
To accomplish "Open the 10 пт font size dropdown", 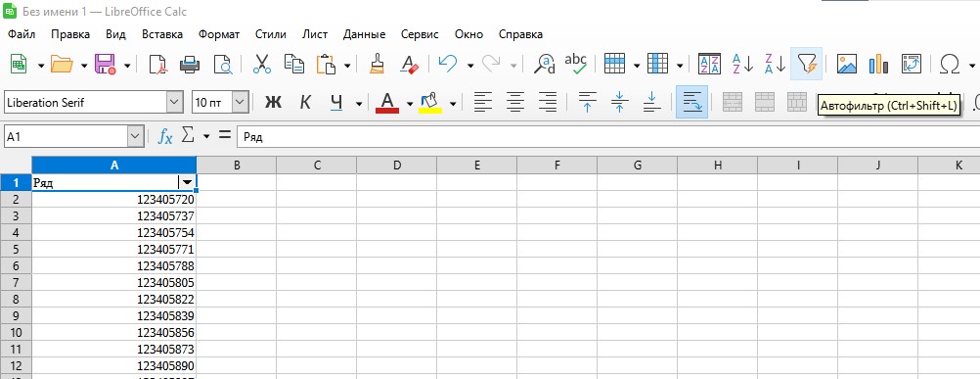I will [241, 102].
